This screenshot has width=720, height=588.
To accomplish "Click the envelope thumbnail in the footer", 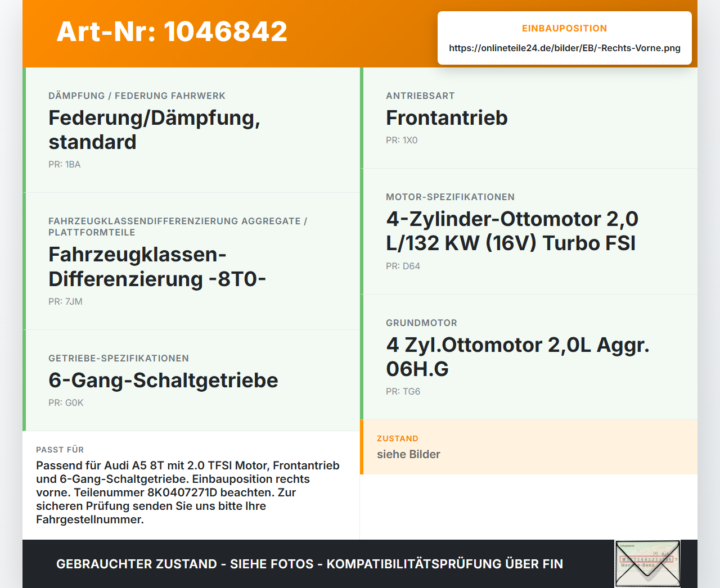I will (x=647, y=564).
